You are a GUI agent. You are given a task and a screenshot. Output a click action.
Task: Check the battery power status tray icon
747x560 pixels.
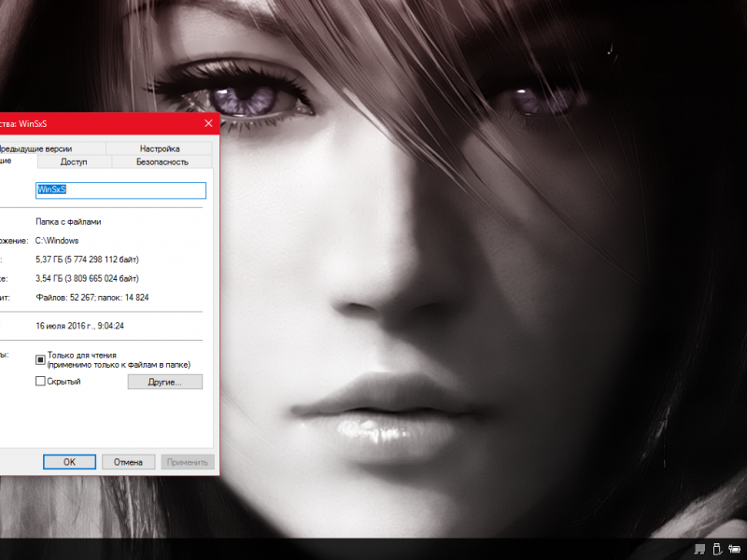click(734, 549)
